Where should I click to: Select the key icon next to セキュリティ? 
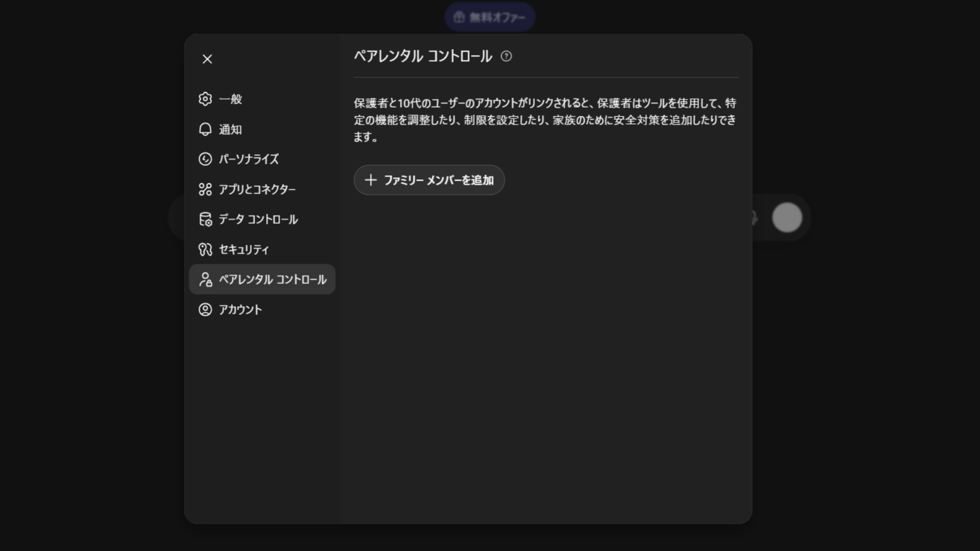pos(205,249)
